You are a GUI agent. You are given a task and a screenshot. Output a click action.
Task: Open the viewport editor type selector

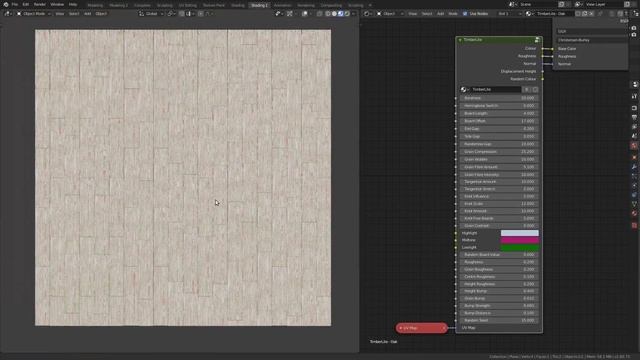(8, 13)
